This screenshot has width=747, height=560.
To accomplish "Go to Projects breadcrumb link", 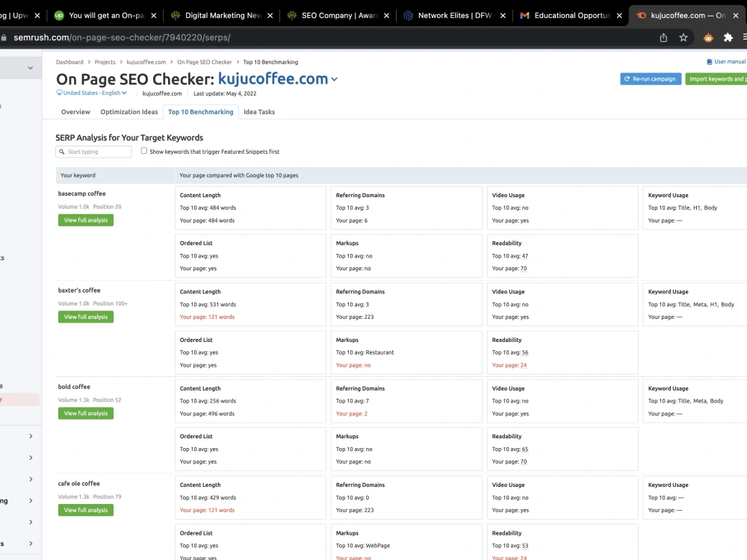I will click(105, 63).
